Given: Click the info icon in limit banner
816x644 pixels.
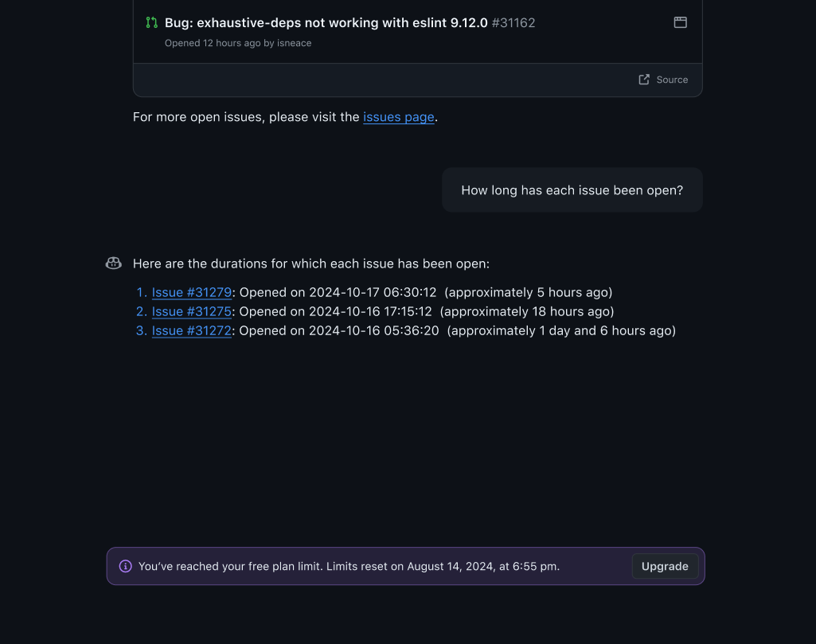Looking at the screenshot, I should 126,566.
